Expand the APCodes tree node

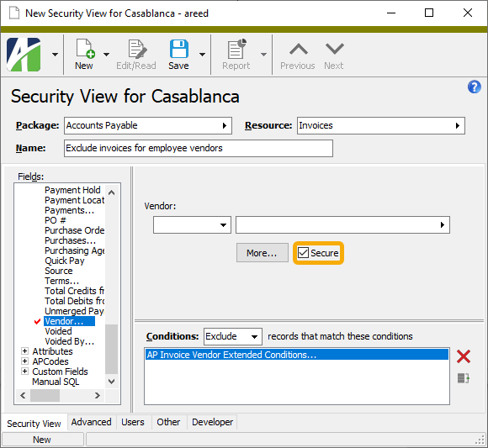(x=24, y=361)
